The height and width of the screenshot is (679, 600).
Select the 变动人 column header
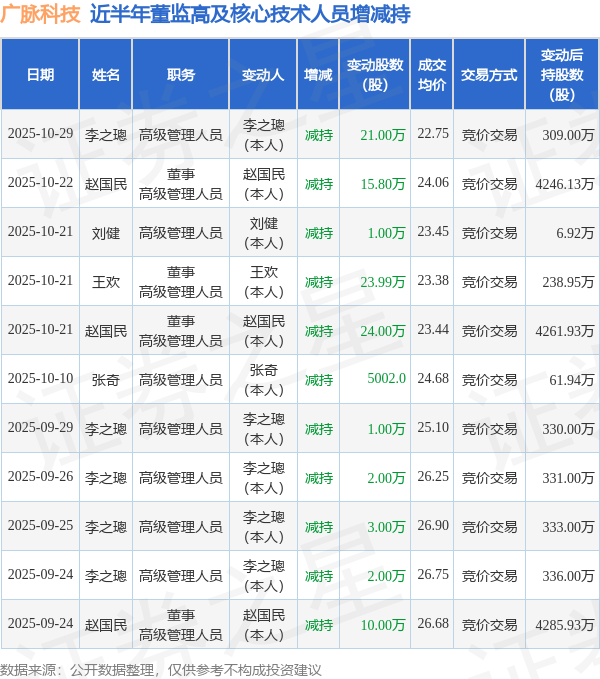tap(263, 74)
